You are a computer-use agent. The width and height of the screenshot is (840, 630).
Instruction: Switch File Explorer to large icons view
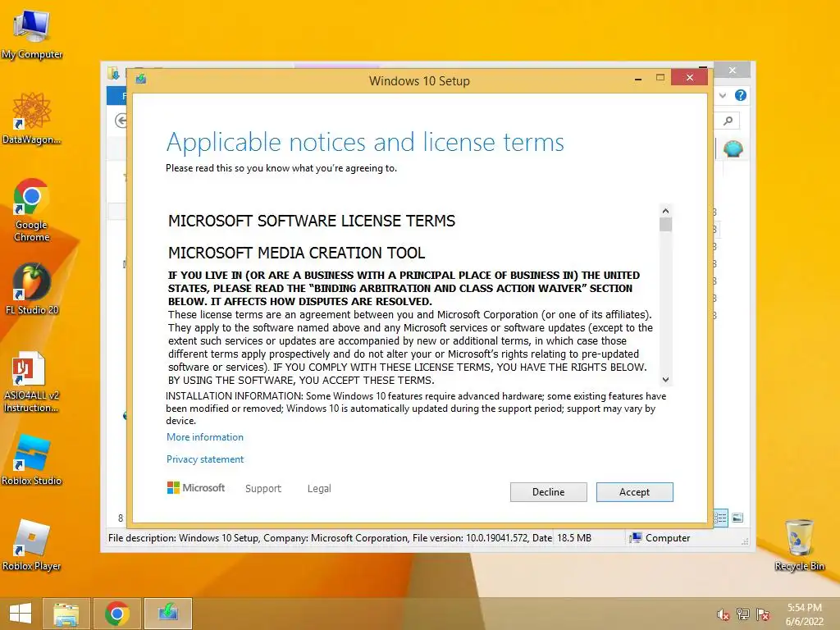pos(737,518)
